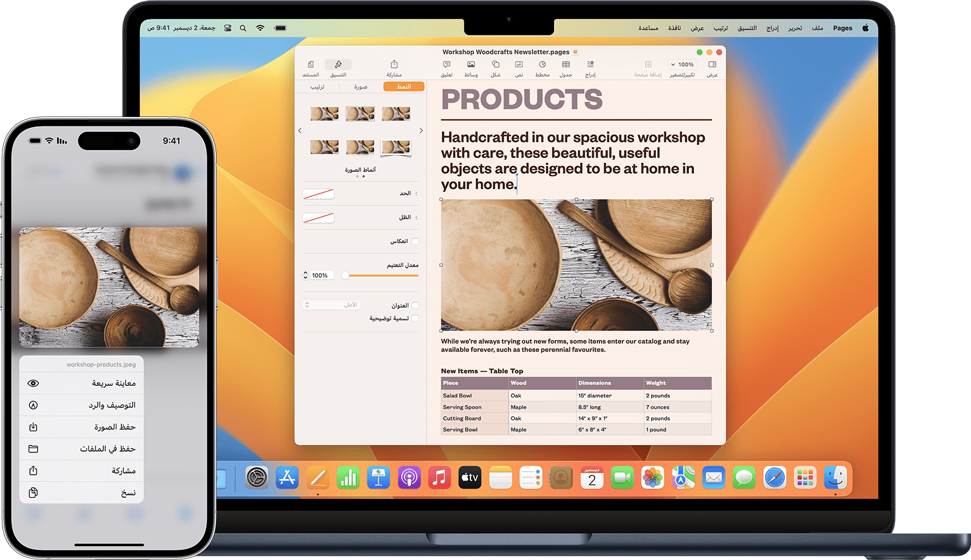Screen dimensions: 971x560
Task: Tap the bowls photo preview on iPhone
Action: [x=109, y=287]
